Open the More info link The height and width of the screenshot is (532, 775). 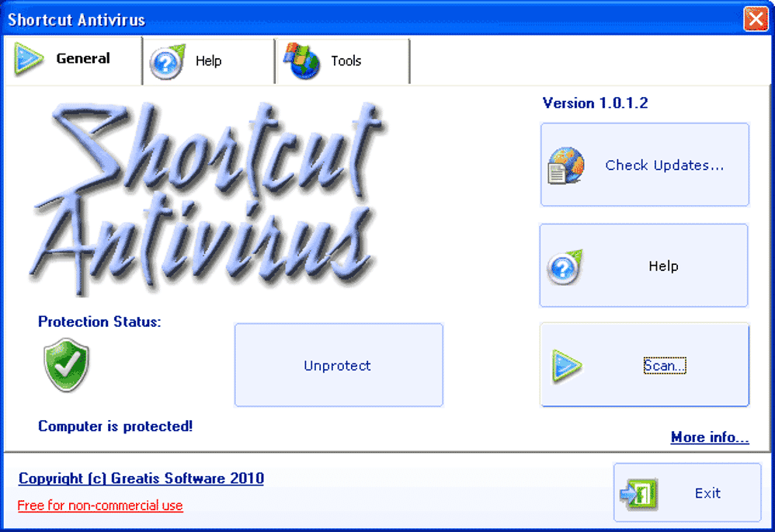click(x=709, y=437)
